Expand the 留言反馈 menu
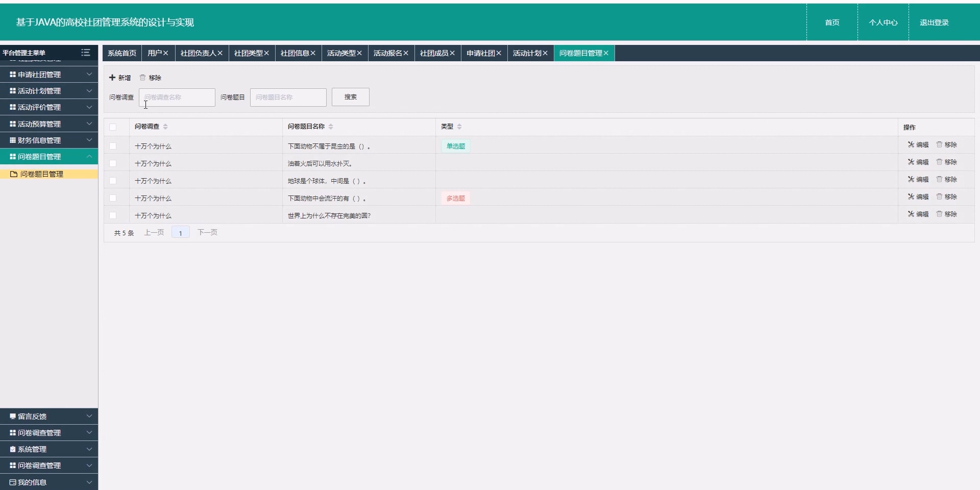The width and height of the screenshot is (980, 490). coord(49,416)
